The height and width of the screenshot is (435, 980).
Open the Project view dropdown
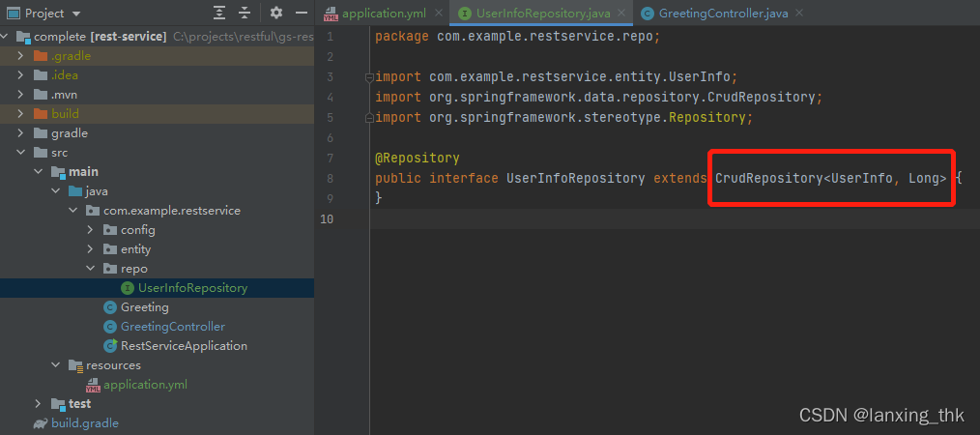click(76, 14)
